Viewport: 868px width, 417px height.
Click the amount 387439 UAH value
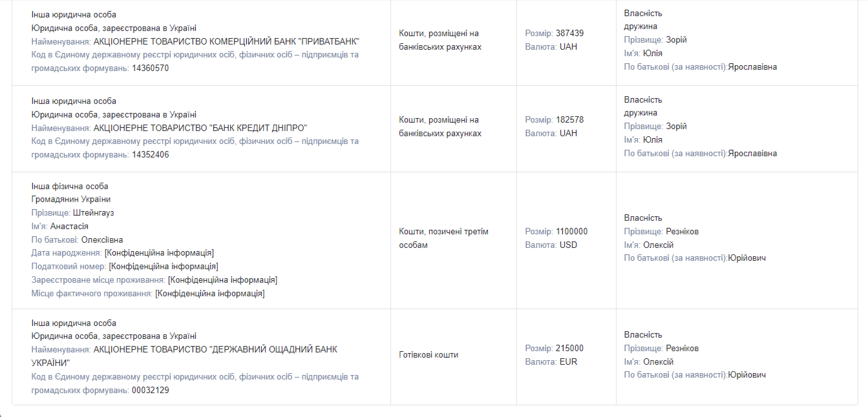[569, 33]
